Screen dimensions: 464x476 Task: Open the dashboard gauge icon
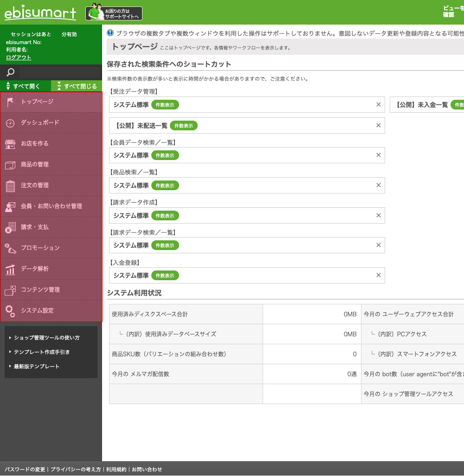(x=10, y=123)
